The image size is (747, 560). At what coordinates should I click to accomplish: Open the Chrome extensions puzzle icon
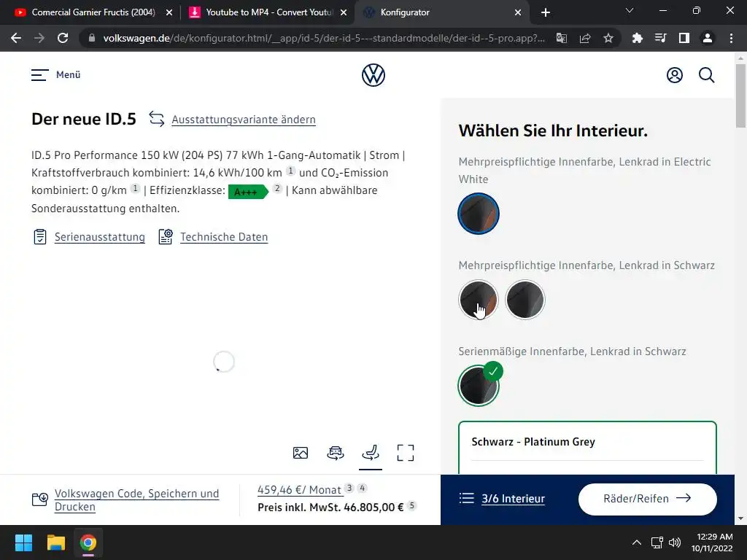coord(637,38)
